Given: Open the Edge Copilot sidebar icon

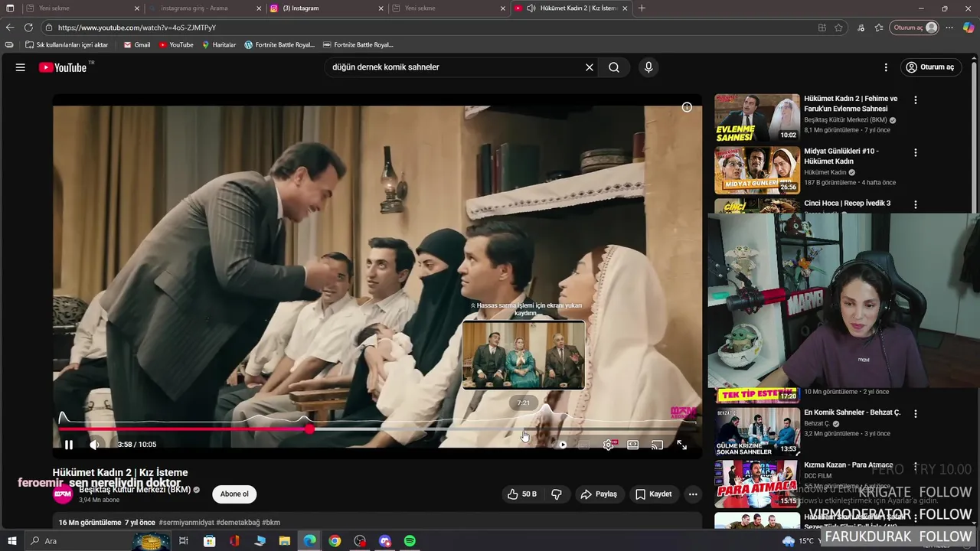Looking at the screenshot, I should pyautogui.click(x=969, y=28).
